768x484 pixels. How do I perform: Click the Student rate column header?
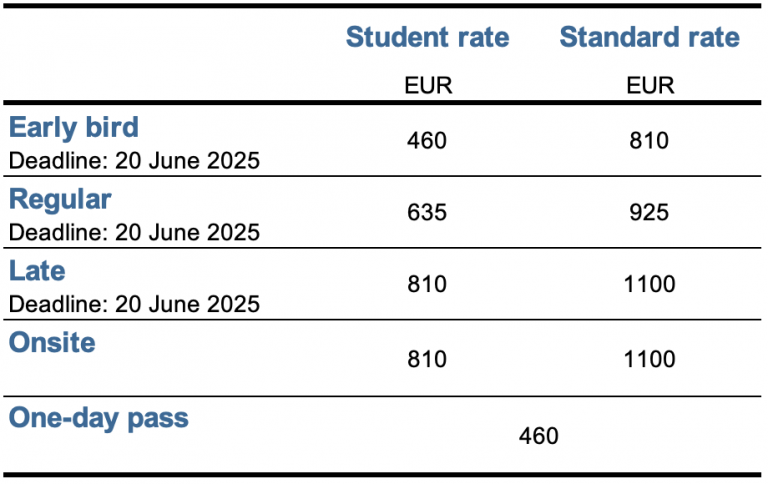click(428, 37)
